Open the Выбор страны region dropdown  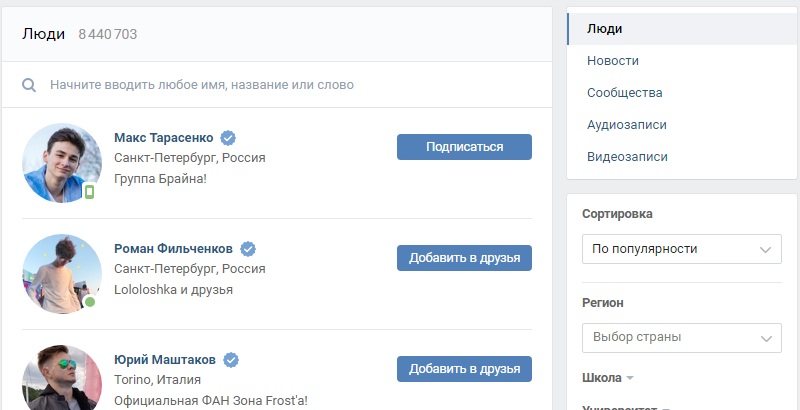click(681, 337)
